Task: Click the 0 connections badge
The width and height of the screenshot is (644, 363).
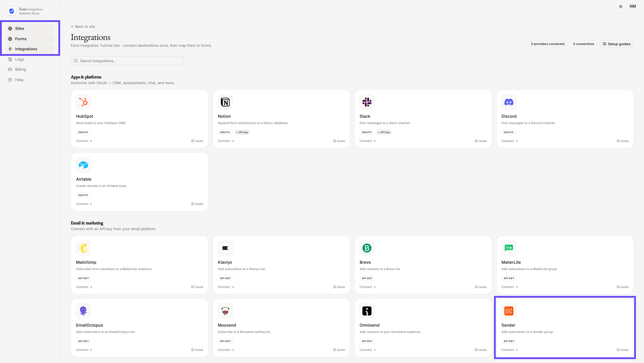Action: (x=583, y=44)
